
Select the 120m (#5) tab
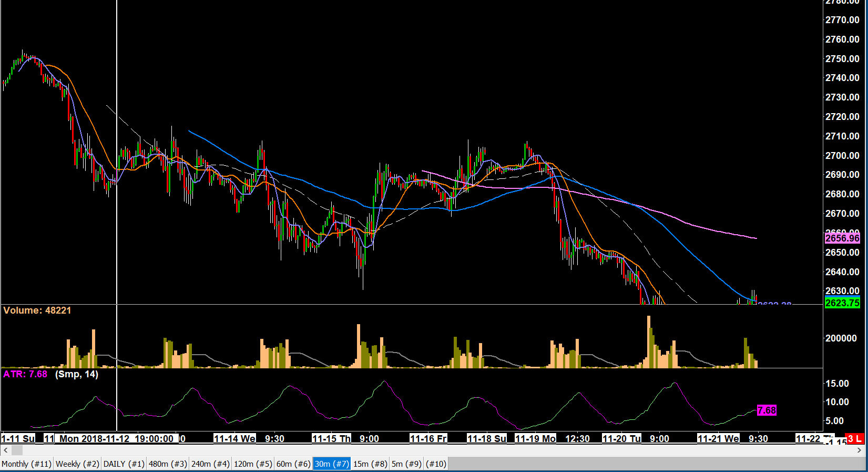point(253,464)
